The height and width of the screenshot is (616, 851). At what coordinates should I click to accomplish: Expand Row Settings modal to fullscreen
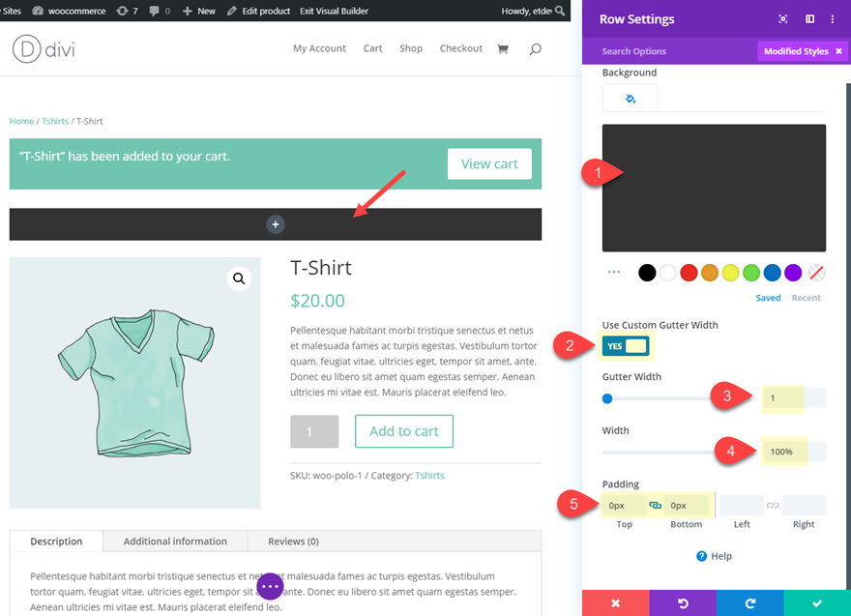tap(782, 19)
